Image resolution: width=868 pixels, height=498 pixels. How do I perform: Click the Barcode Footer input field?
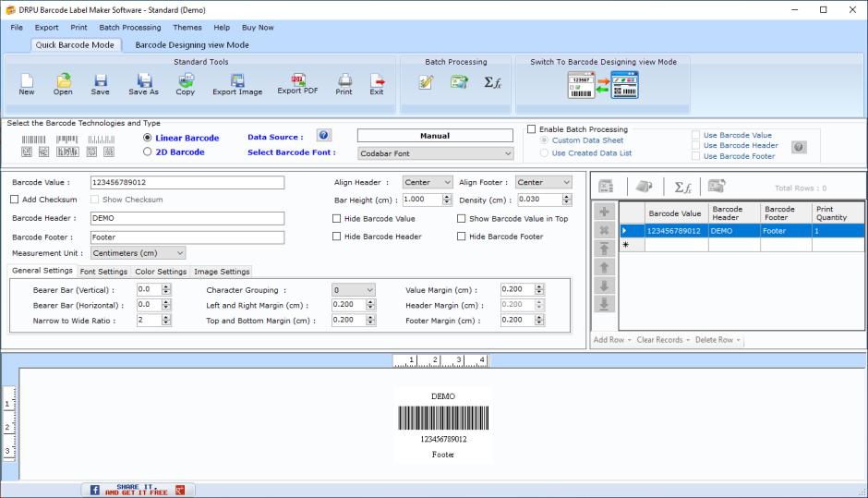(x=187, y=237)
